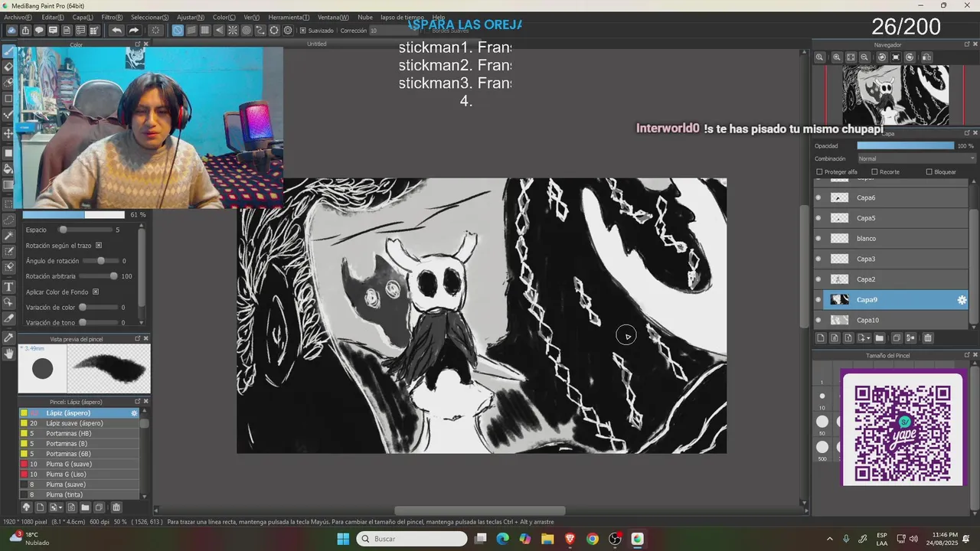Open the Herramienta menu

coord(289,17)
